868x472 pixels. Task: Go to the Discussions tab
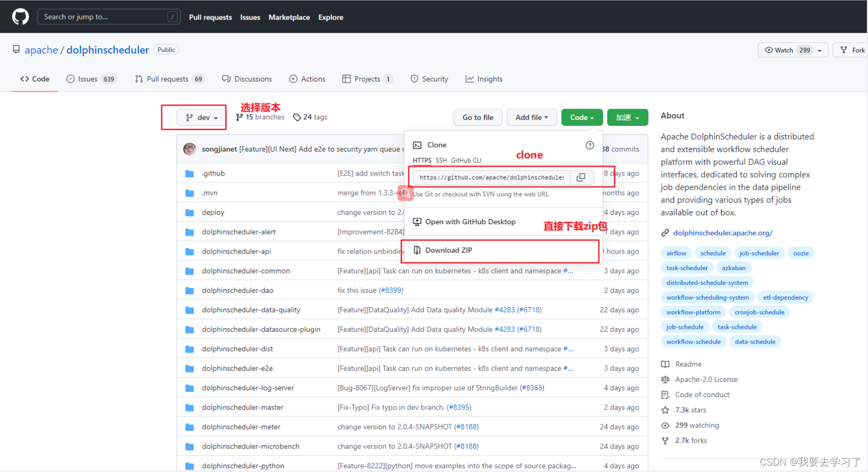pyautogui.click(x=247, y=79)
